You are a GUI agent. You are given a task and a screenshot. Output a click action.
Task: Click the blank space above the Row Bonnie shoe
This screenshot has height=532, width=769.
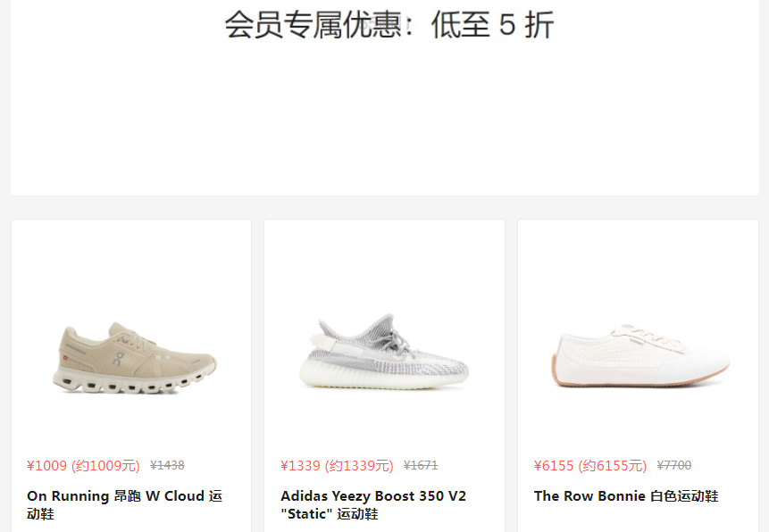[638, 269]
